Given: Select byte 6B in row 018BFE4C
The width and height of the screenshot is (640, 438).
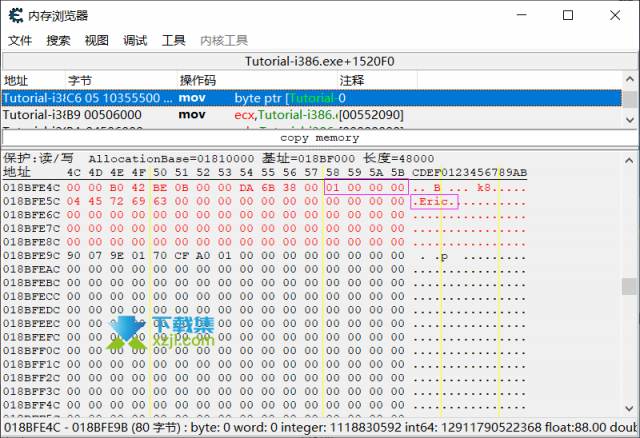Looking at the screenshot, I should pos(268,188).
